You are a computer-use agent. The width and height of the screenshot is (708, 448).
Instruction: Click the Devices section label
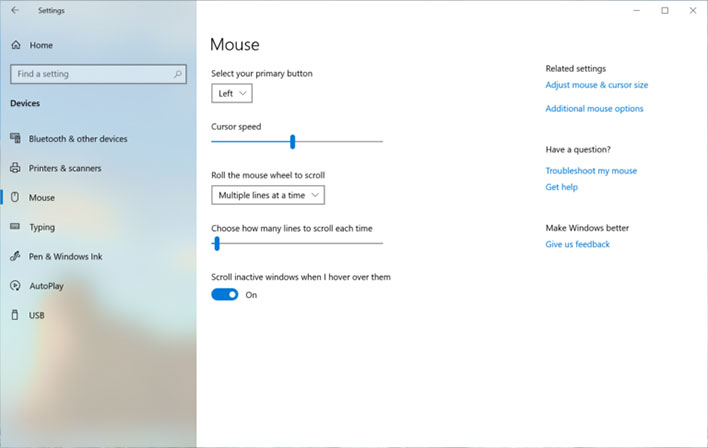(25, 103)
